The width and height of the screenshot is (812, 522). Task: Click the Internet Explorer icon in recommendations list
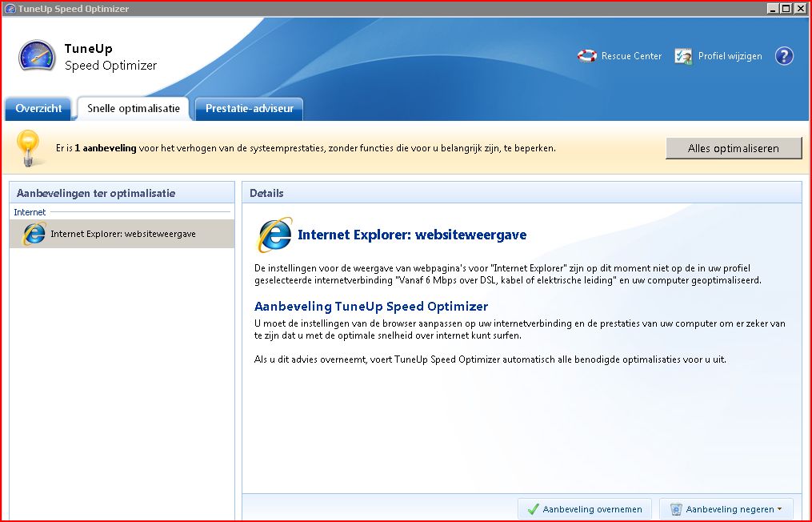34,234
